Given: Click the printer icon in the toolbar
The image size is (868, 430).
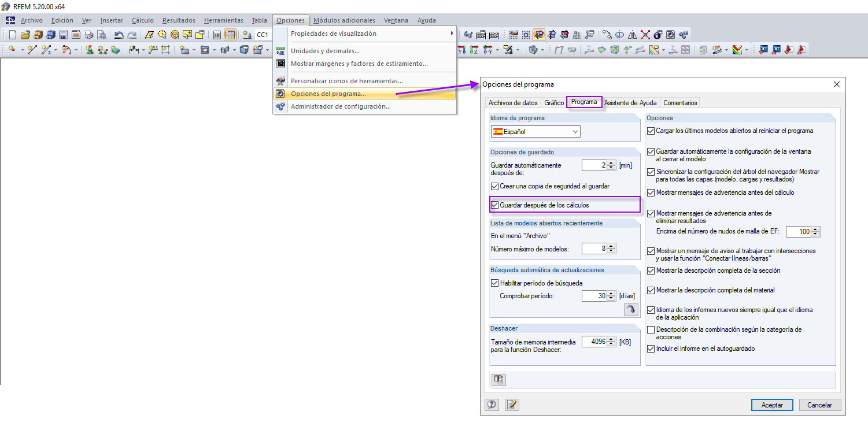Looking at the screenshot, I should click(88, 35).
